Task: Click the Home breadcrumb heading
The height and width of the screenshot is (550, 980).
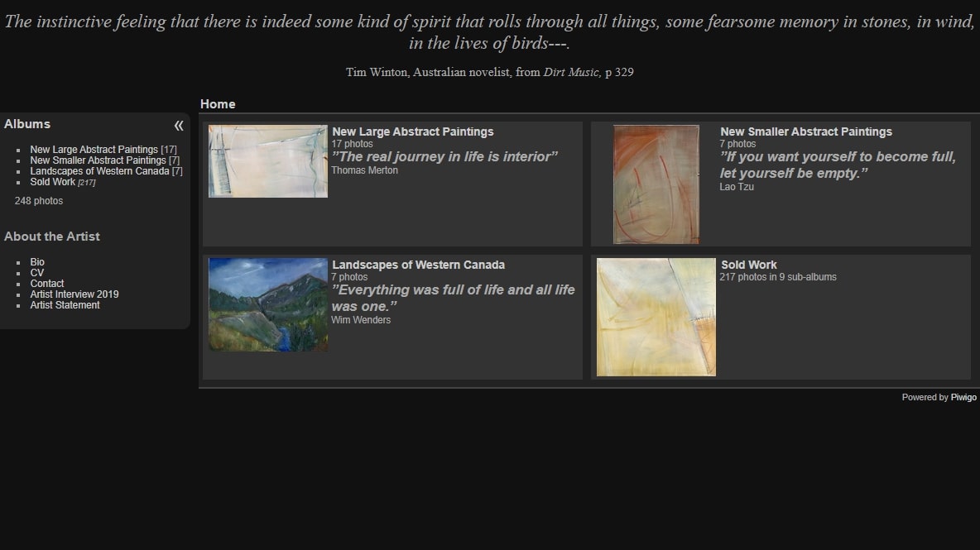Action: point(218,104)
